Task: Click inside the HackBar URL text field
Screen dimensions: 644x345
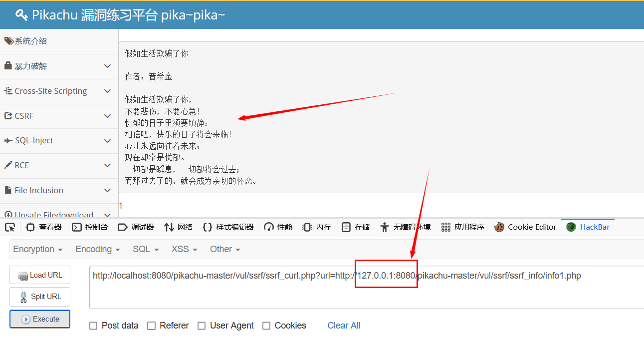Action: point(367,287)
